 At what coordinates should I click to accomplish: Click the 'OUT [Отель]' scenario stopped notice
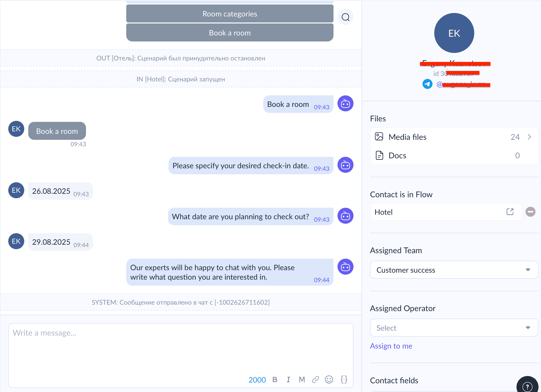[x=181, y=58]
